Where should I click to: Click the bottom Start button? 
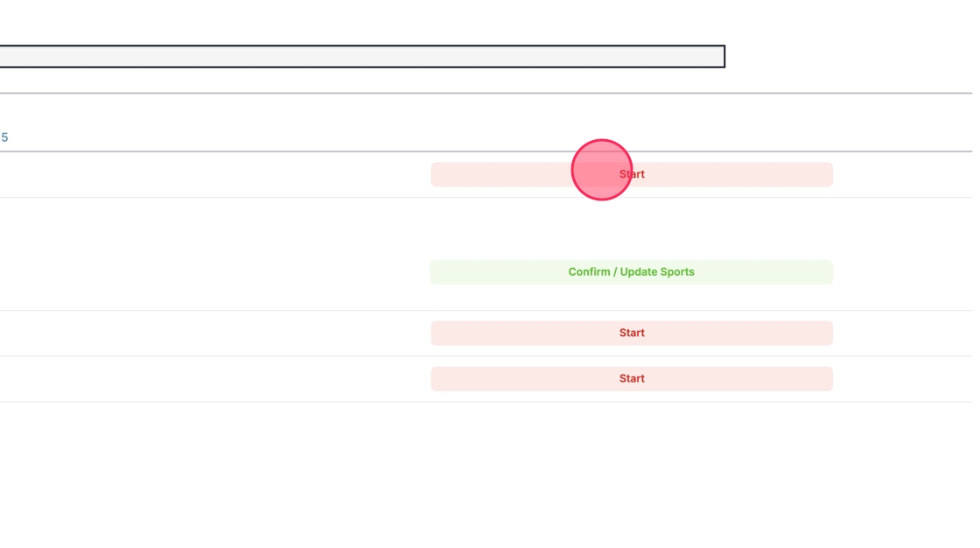(x=631, y=378)
